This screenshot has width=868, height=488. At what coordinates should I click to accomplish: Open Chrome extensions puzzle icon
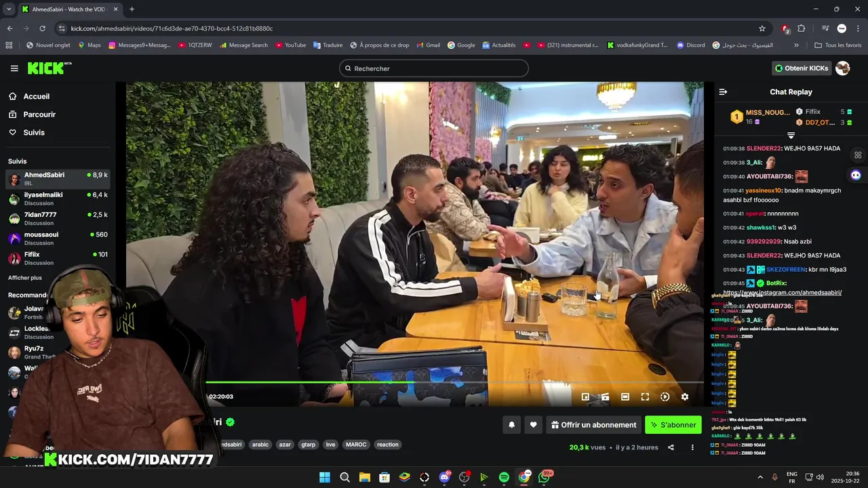coord(802,28)
